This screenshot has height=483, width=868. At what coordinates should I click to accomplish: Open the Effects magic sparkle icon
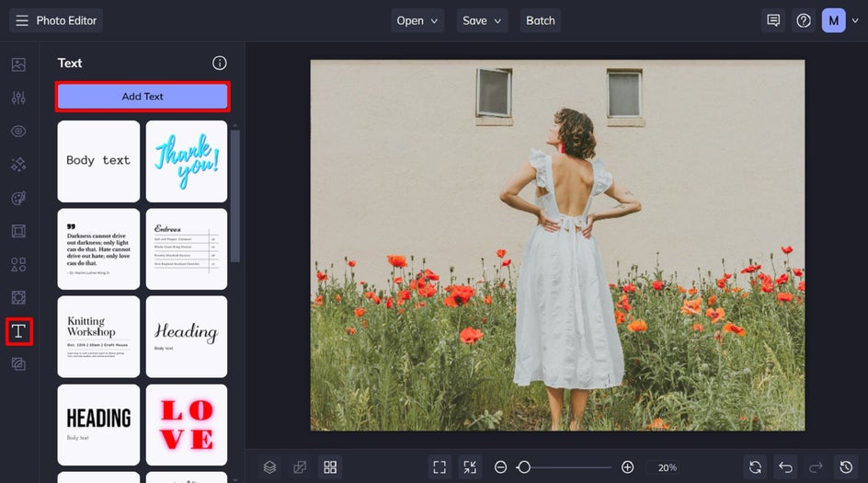pos(18,165)
